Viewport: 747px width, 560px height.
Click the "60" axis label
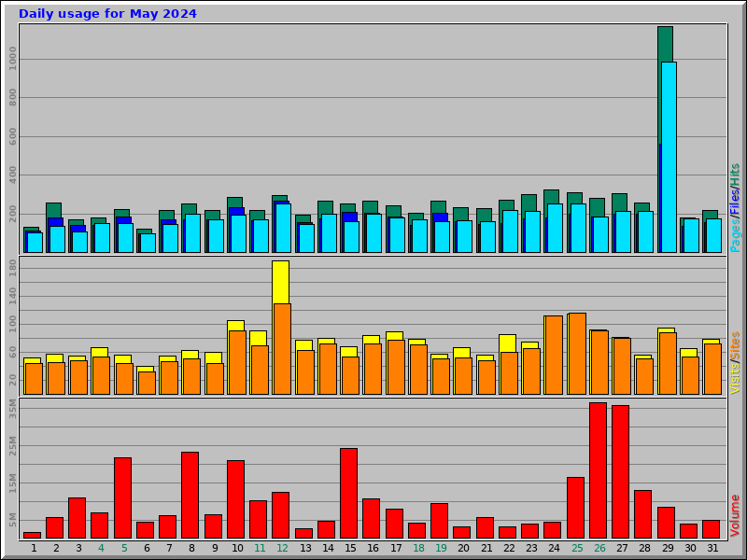point(12,353)
